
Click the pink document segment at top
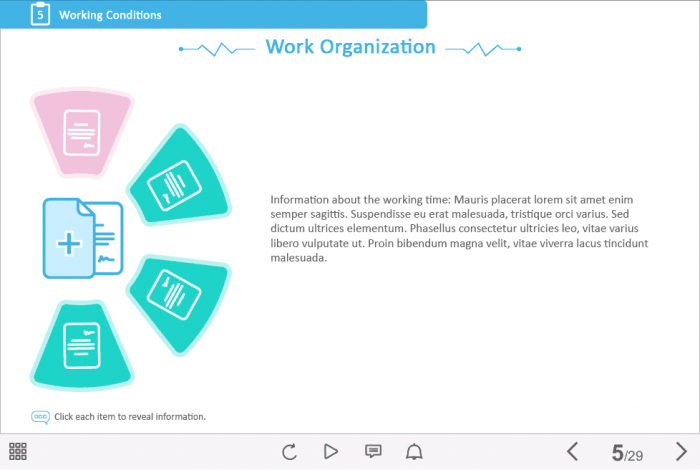click(81, 132)
